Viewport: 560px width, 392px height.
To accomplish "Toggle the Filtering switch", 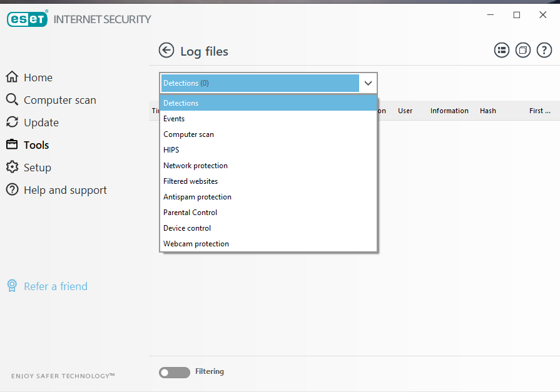I will [175, 373].
